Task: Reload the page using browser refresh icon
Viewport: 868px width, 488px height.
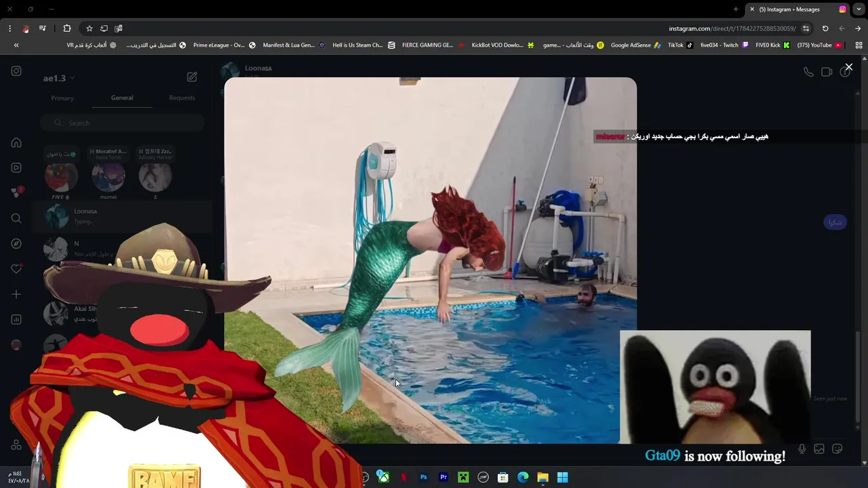Action: coord(825,28)
